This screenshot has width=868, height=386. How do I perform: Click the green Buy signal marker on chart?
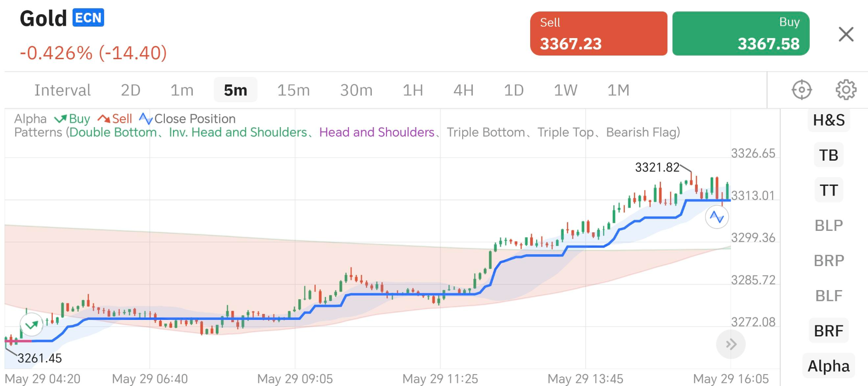point(32,325)
